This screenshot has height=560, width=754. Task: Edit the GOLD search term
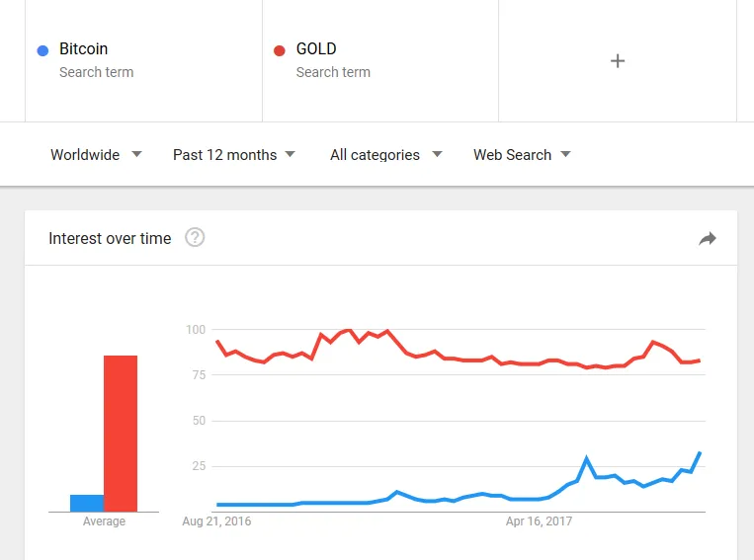pos(316,49)
